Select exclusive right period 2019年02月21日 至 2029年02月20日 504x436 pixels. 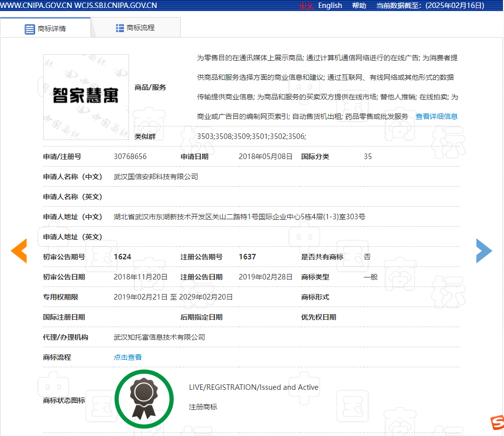point(173,297)
